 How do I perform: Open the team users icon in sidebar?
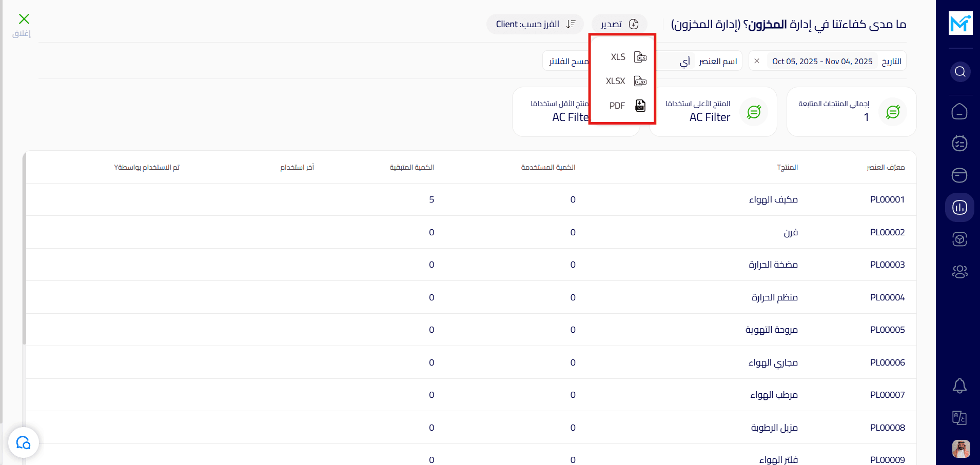[959, 271]
